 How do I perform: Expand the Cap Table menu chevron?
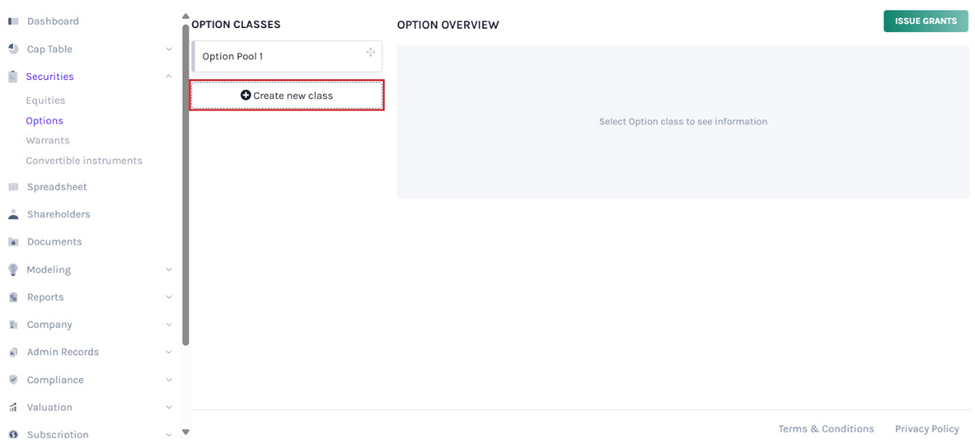point(168,49)
